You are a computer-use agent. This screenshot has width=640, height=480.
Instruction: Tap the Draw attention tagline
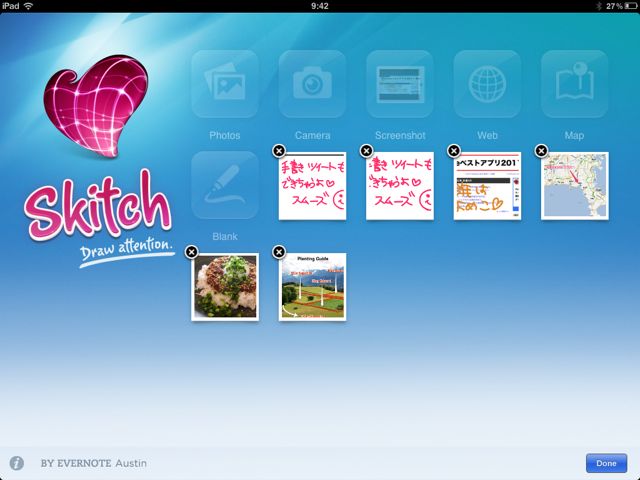point(127,251)
